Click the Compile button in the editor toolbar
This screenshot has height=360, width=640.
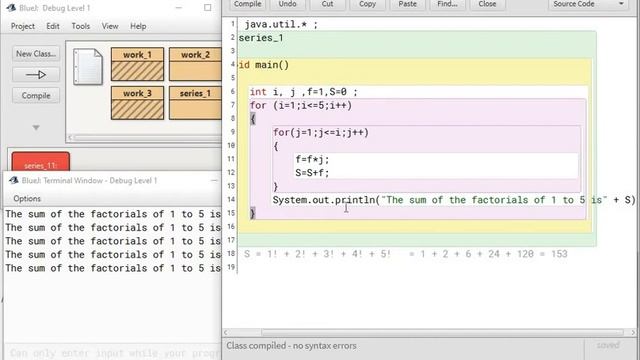click(x=247, y=4)
